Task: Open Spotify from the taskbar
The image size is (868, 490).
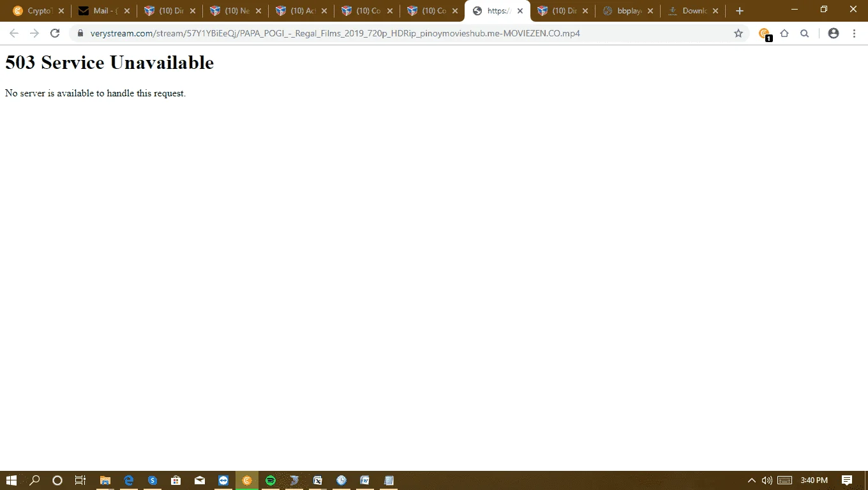Action: (x=271, y=480)
